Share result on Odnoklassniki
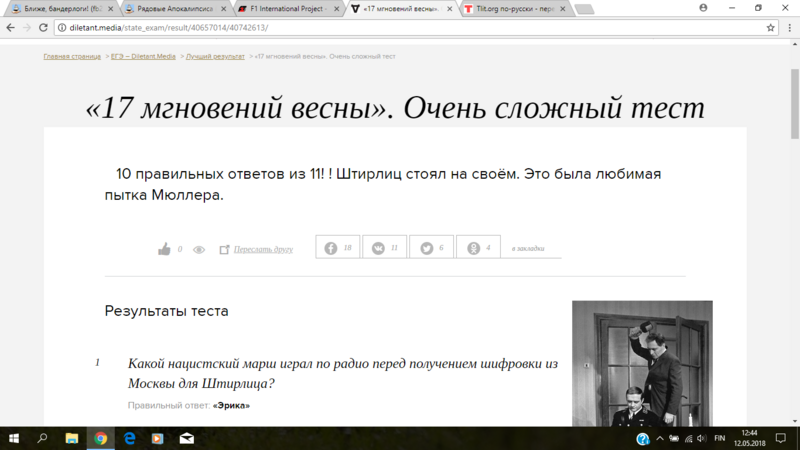The height and width of the screenshot is (450, 800). (x=479, y=247)
